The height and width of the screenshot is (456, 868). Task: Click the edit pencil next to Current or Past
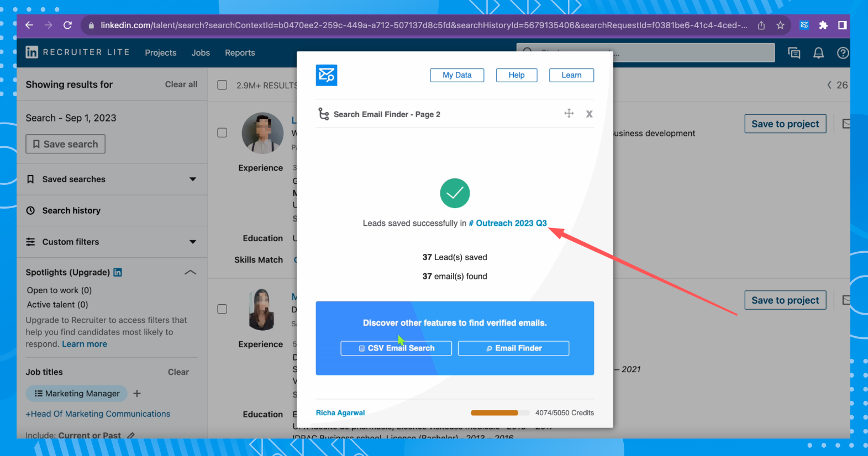(x=131, y=436)
